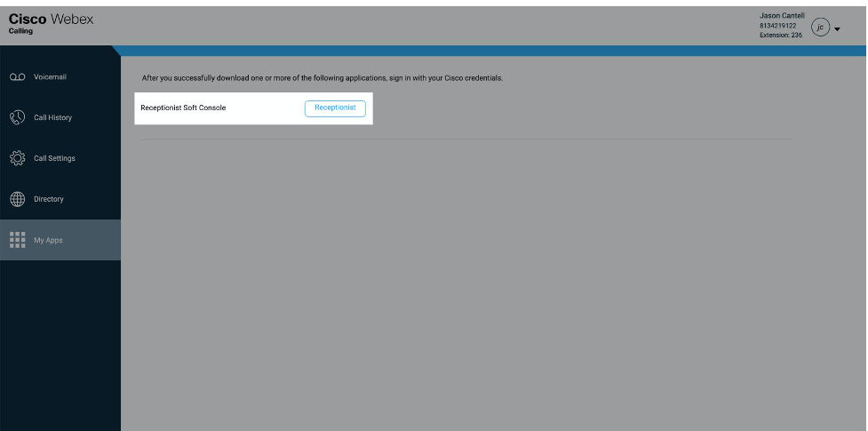The image size is (868, 431).
Task: Click the Extension: 236 text
Action: tap(781, 35)
